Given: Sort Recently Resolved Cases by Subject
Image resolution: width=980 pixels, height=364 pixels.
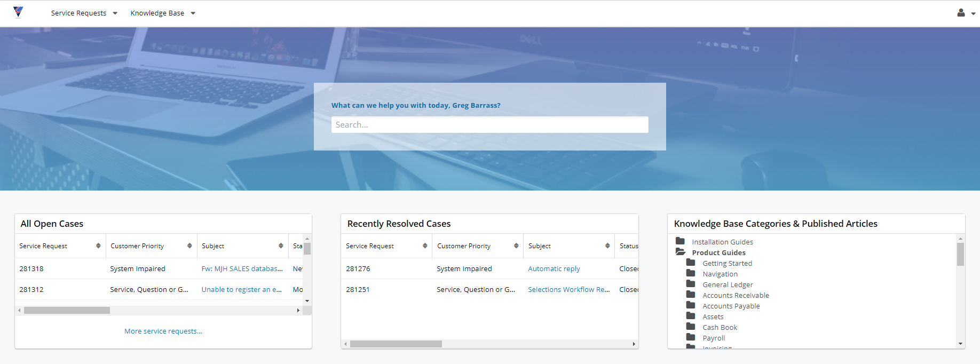Looking at the screenshot, I should coord(607,246).
